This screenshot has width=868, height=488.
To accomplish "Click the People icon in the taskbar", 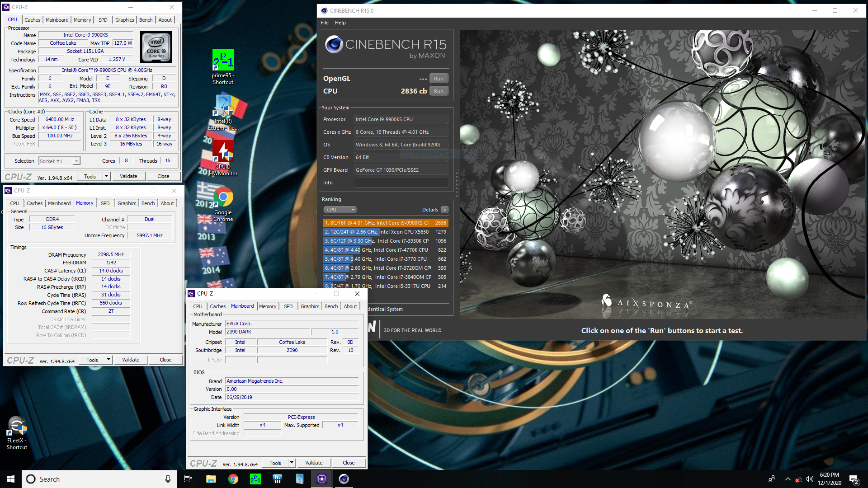I will [x=771, y=479].
